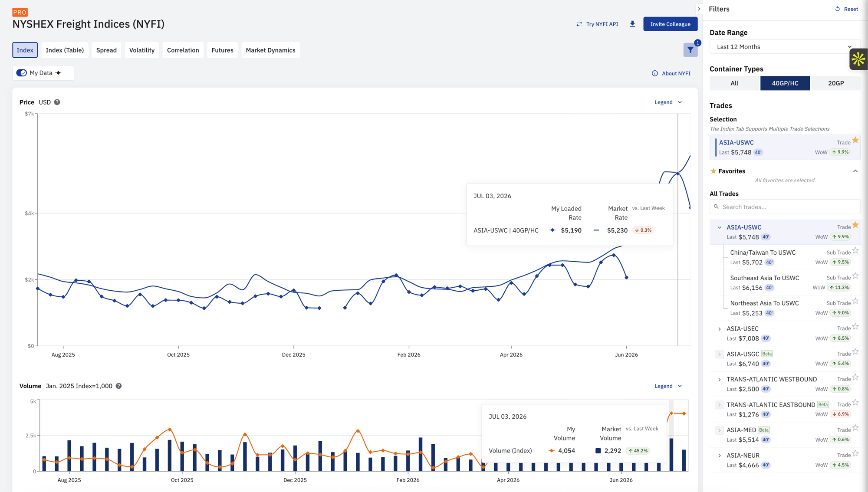
Task: Favorite Northeast Asia To USWC sub trade
Action: pyautogui.click(x=855, y=301)
